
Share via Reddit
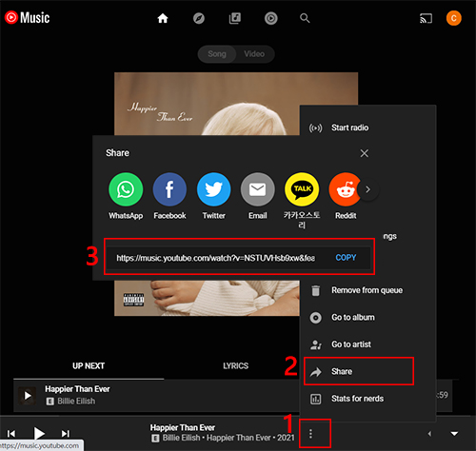(346, 196)
